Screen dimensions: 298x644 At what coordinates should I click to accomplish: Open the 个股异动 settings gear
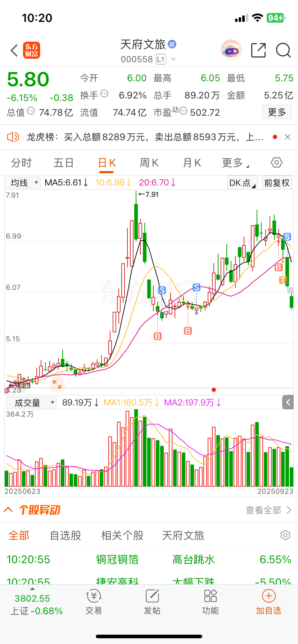point(285,535)
